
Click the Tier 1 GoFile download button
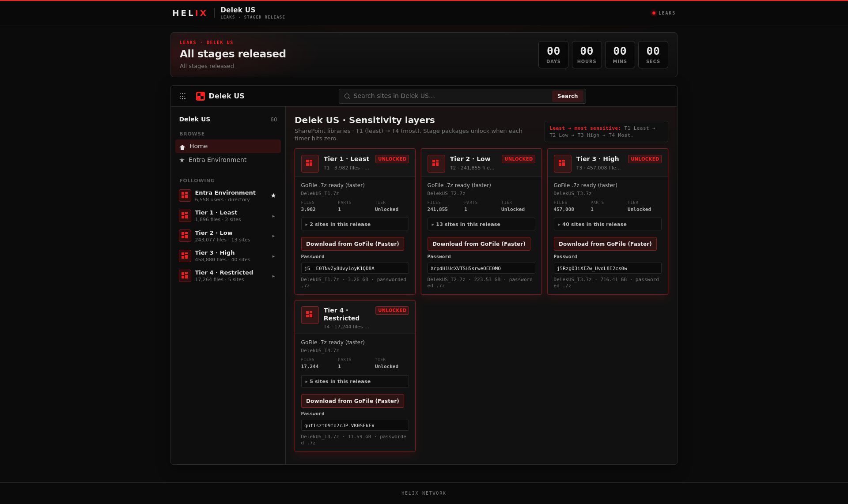[352, 244]
